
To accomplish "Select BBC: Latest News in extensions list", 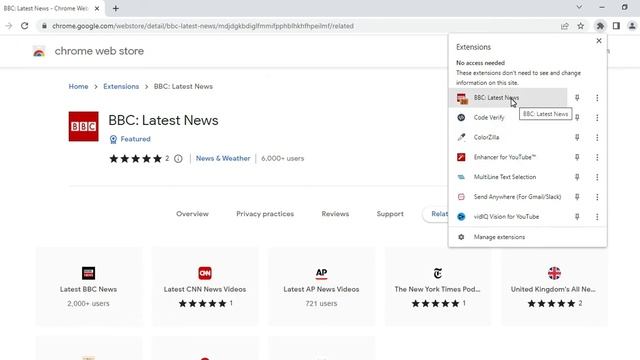I will [x=508, y=98].
